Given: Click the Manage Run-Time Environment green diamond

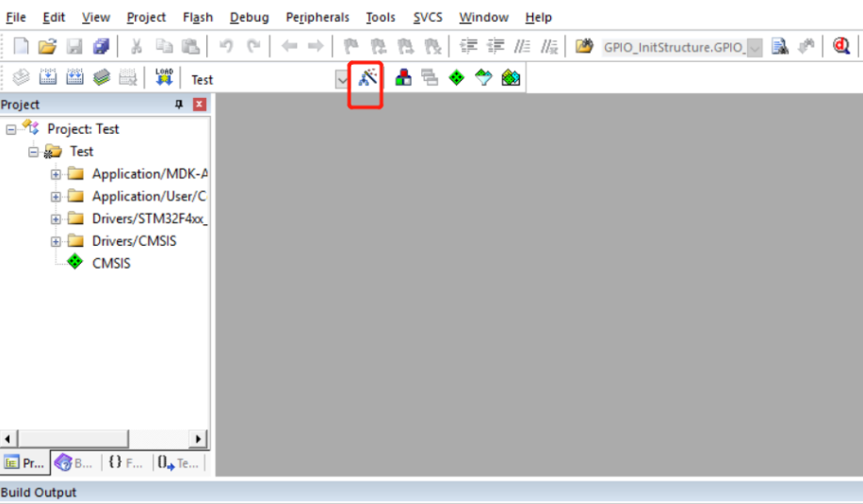Looking at the screenshot, I should coord(456,77).
